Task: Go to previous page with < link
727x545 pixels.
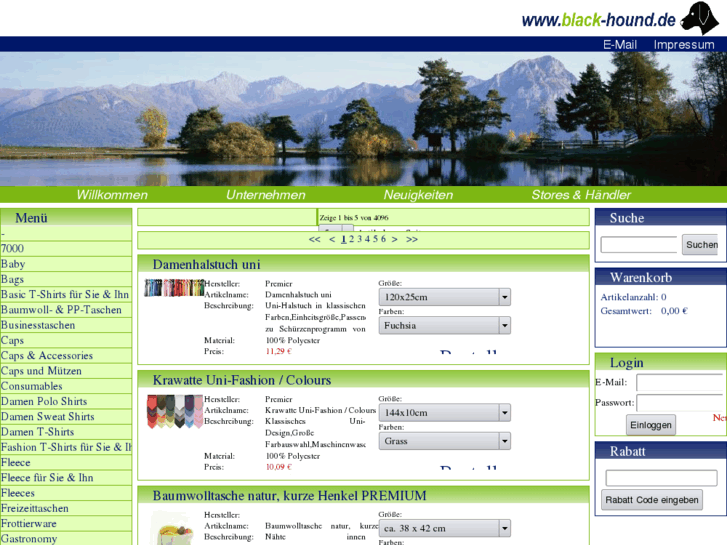Action: (332, 239)
